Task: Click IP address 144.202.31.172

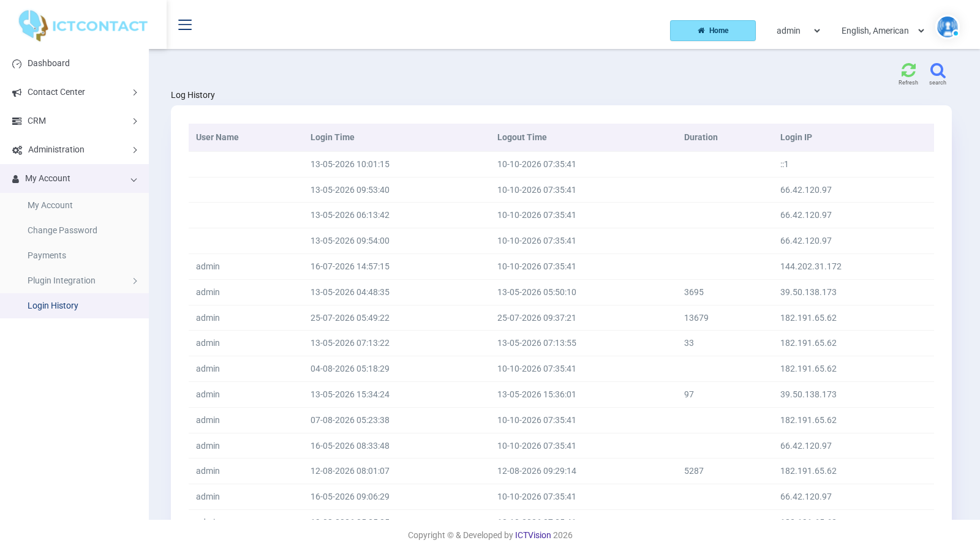Action: 811,266
